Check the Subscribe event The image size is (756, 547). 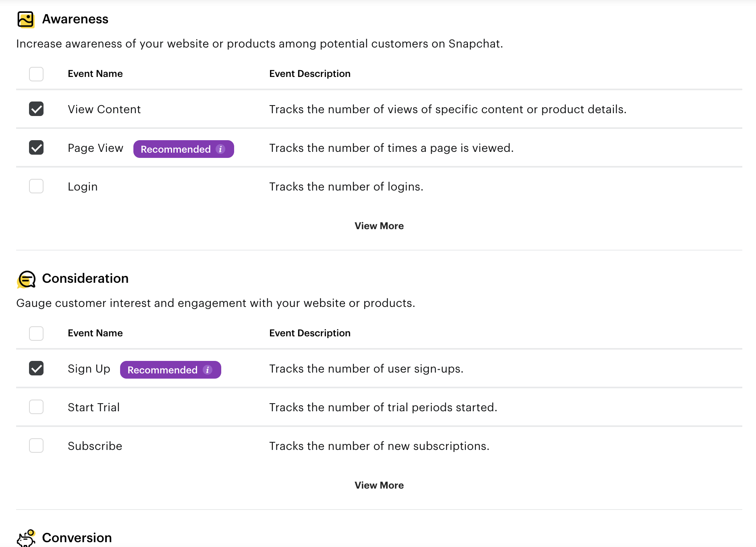pos(36,445)
